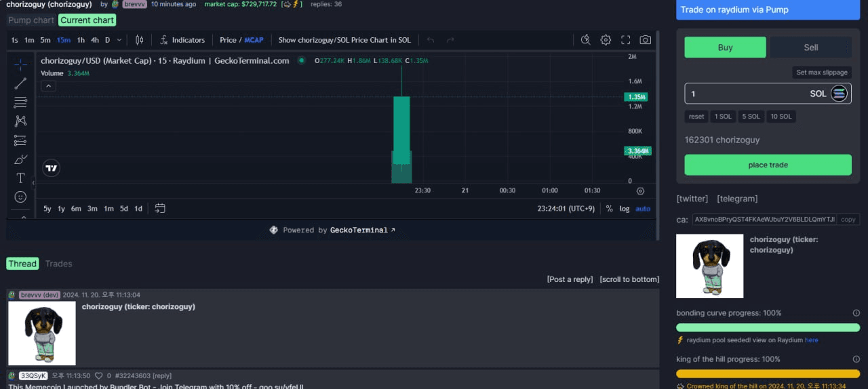Select 15m time interval
This screenshot has height=389, width=868.
tap(64, 40)
